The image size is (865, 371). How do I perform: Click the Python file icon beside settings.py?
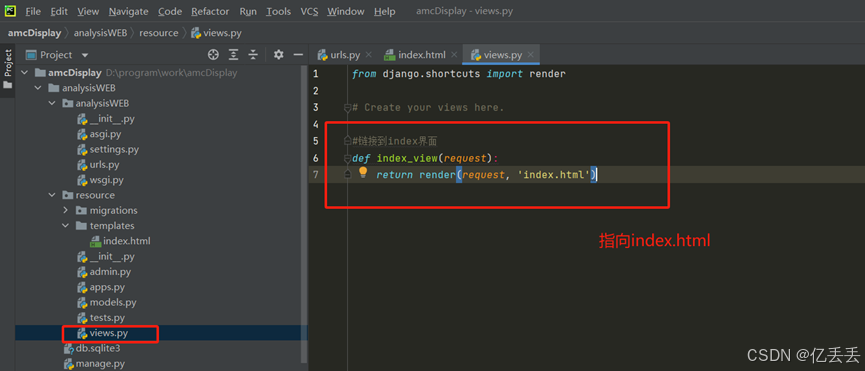[82, 149]
